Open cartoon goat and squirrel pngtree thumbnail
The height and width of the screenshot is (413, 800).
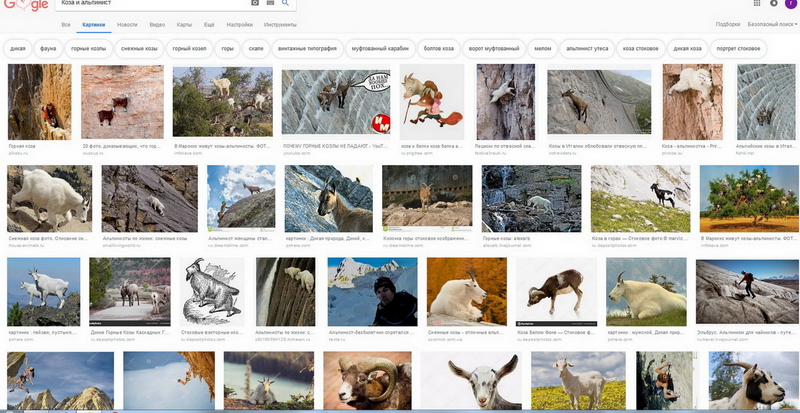[x=432, y=102]
